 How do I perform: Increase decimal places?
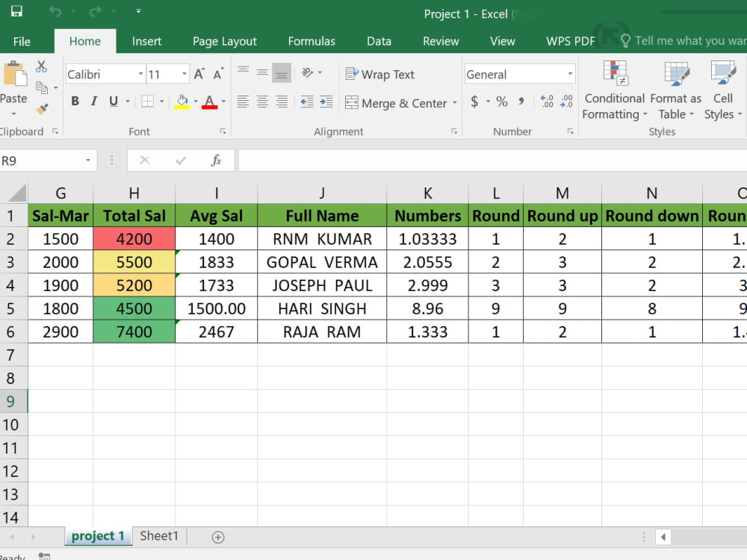click(x=547, y=102)
